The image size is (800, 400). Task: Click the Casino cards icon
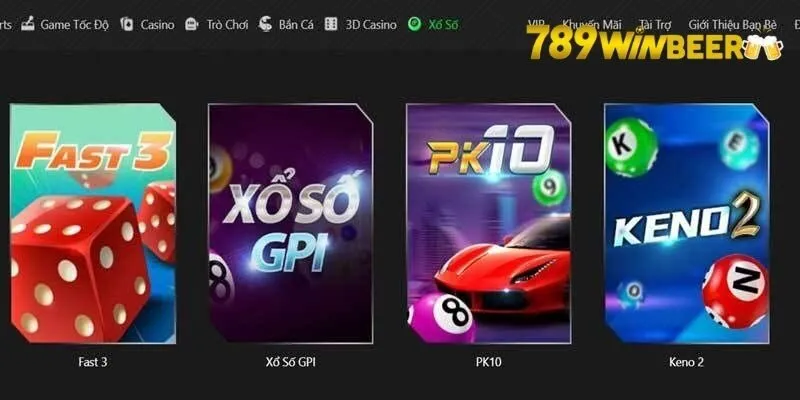[x=127, y=24]
